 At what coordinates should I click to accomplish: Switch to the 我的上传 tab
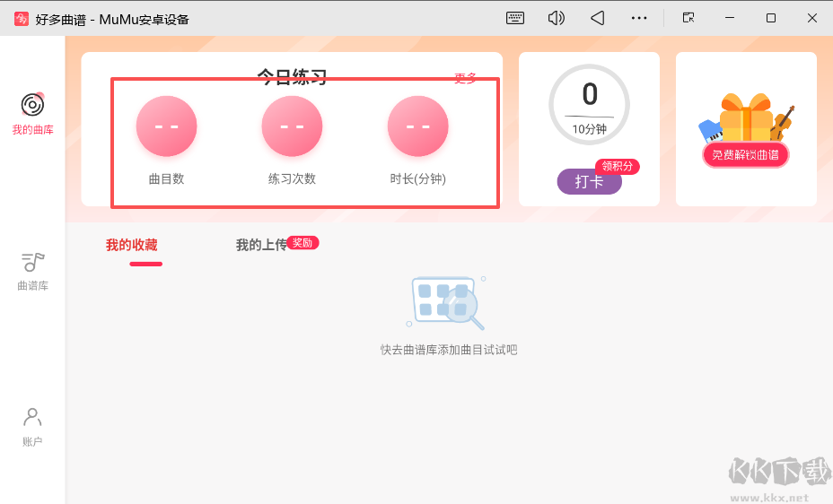(x=261, y=245)
